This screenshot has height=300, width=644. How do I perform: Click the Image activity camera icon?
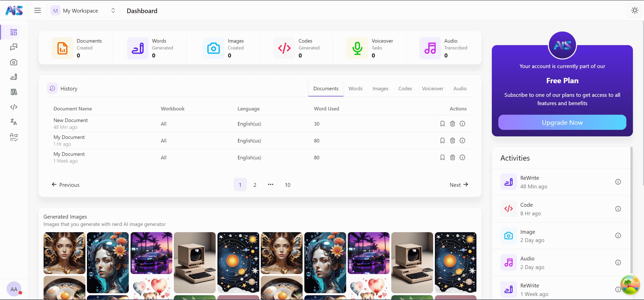coord(508,236)
